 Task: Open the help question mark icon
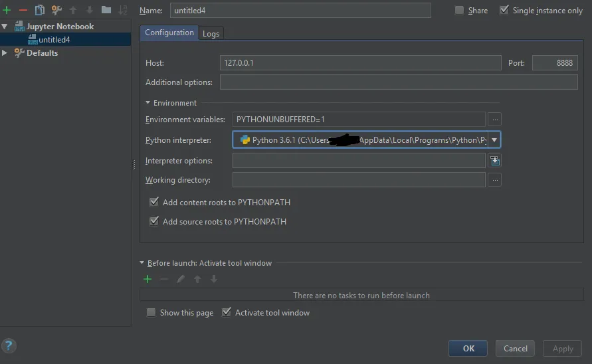click(x=9, y=345)
